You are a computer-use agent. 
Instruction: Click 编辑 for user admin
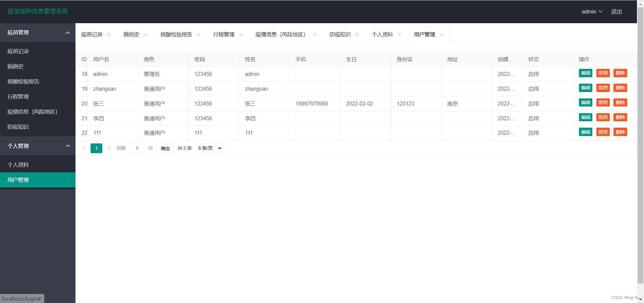click(586, 73)
